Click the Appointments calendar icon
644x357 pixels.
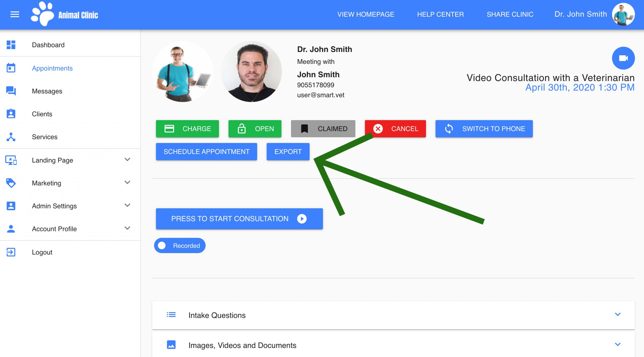point(11,68)
